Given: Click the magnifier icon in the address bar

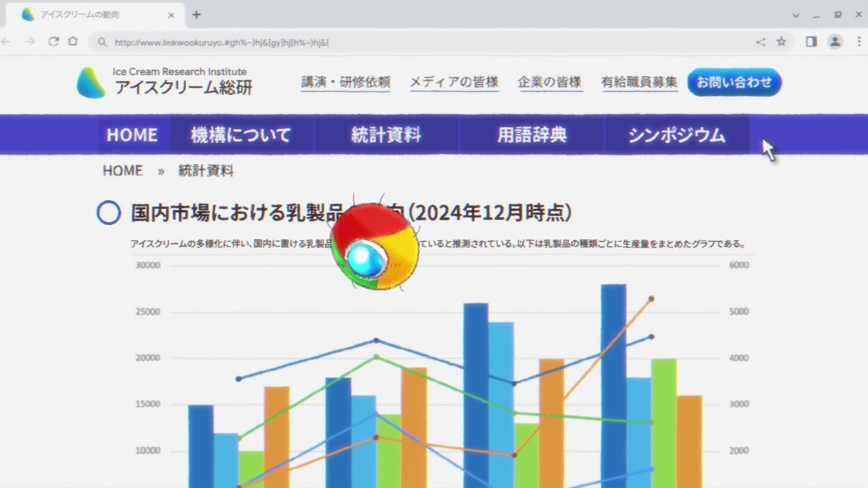Looking at the screenshot, I should pyautogui.click(x=103, y=42).
